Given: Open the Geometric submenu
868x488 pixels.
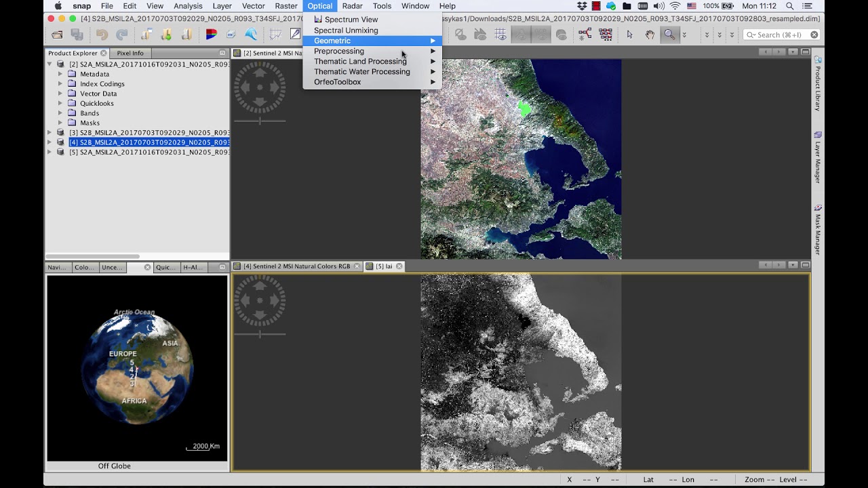Looking at the screenshot, I should [372, 41].
